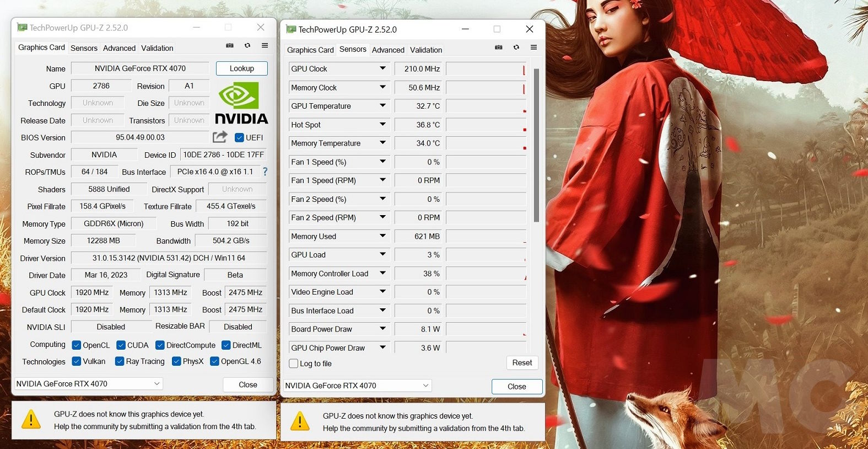Click warning icon in left notification banner
This screenshot has width=868, height=449.
[x=31, y=420]
